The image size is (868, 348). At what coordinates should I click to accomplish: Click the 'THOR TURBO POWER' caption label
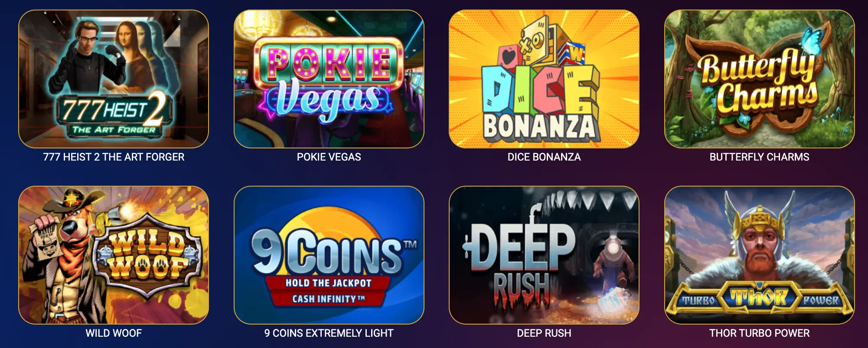[x=760, y=333]
